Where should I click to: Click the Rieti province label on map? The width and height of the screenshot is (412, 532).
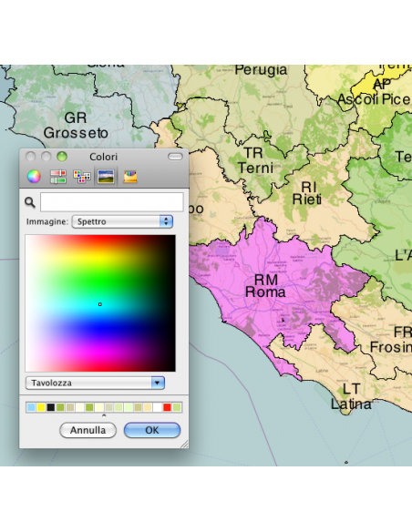pos(307,193)
